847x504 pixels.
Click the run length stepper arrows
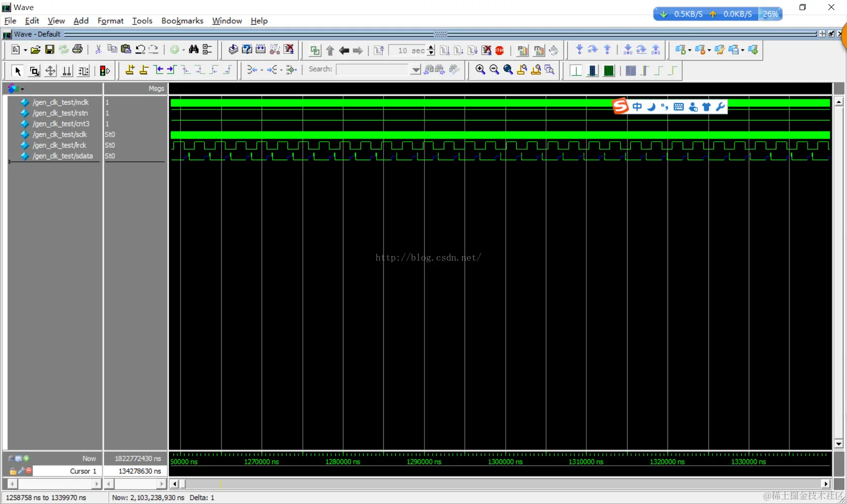pos(431,50)
